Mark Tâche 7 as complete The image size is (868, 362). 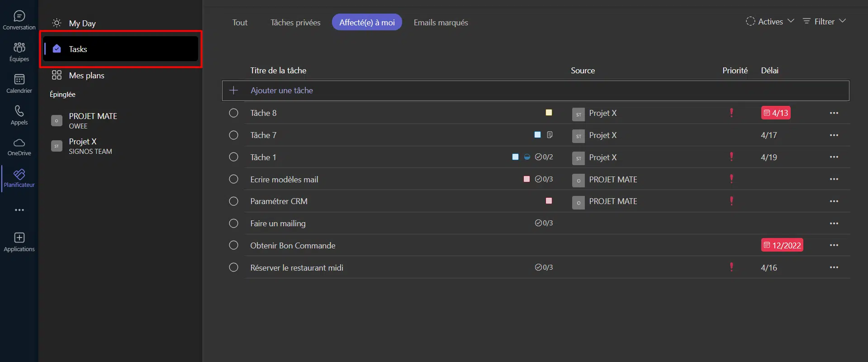point(233,135)
